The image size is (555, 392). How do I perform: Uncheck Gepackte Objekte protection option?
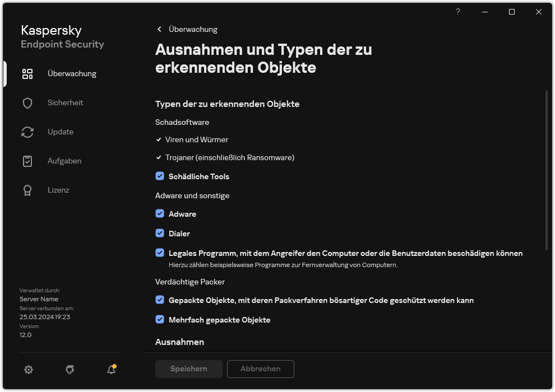click(x=160, y=300)
